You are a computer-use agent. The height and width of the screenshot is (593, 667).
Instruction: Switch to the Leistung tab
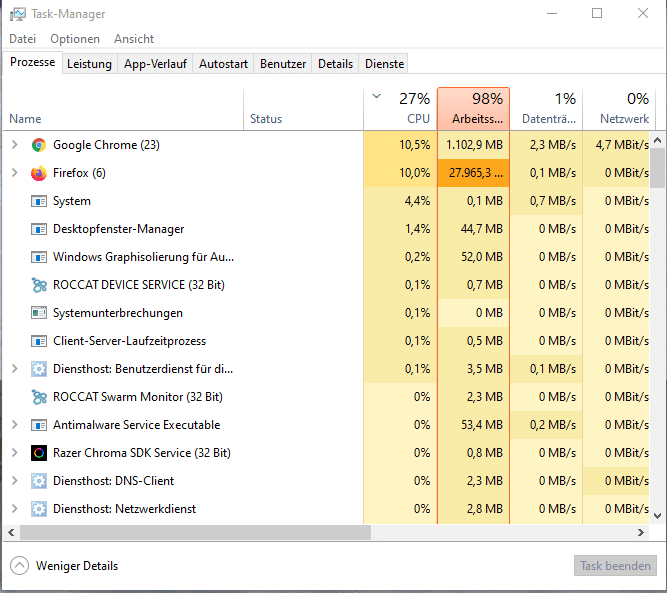(x=89, y=64)
